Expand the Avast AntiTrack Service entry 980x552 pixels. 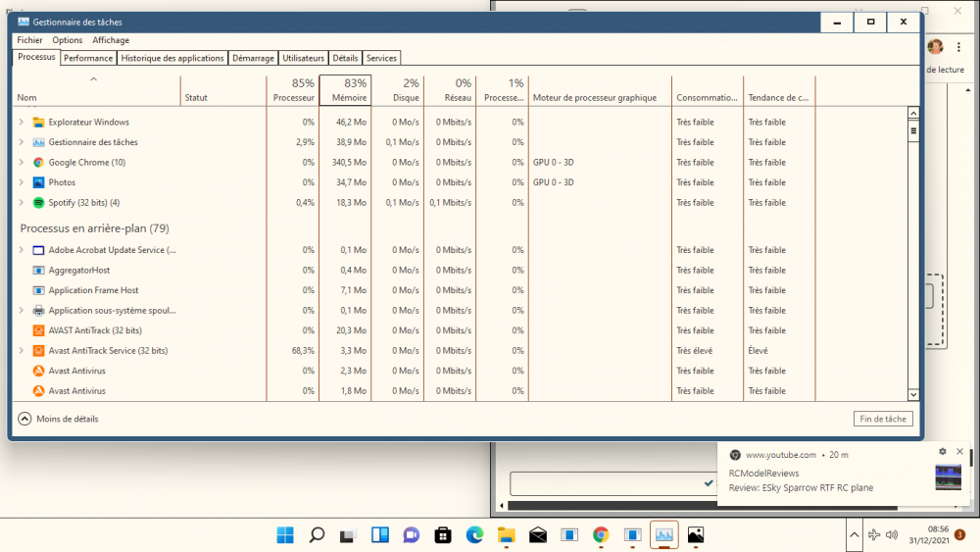click(22, 351)
